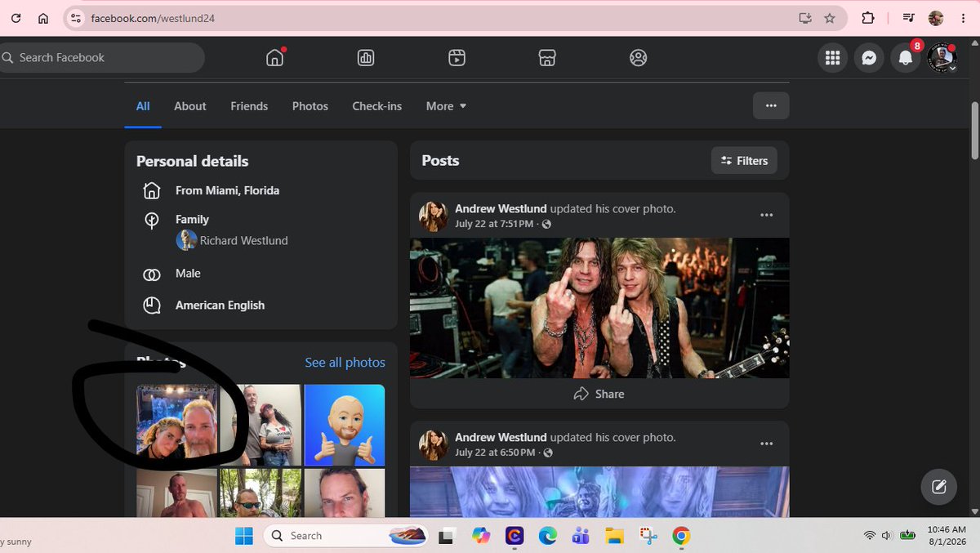Open options menu on first post
Image resolution: width=980 pixels, height=553 pixels.
[766, 215]
